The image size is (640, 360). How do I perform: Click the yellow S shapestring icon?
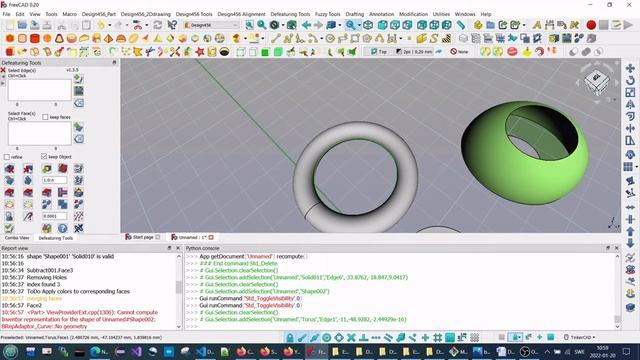click(434, 38)
